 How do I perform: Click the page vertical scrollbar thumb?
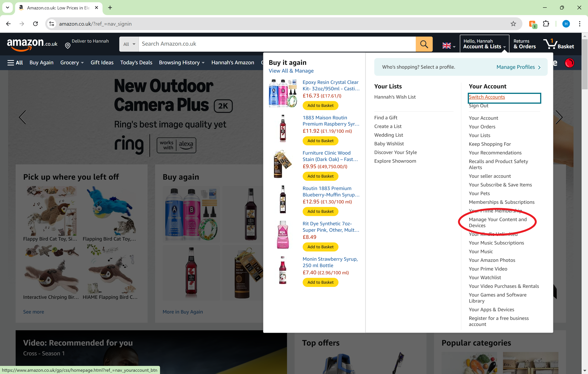[585, 64]
